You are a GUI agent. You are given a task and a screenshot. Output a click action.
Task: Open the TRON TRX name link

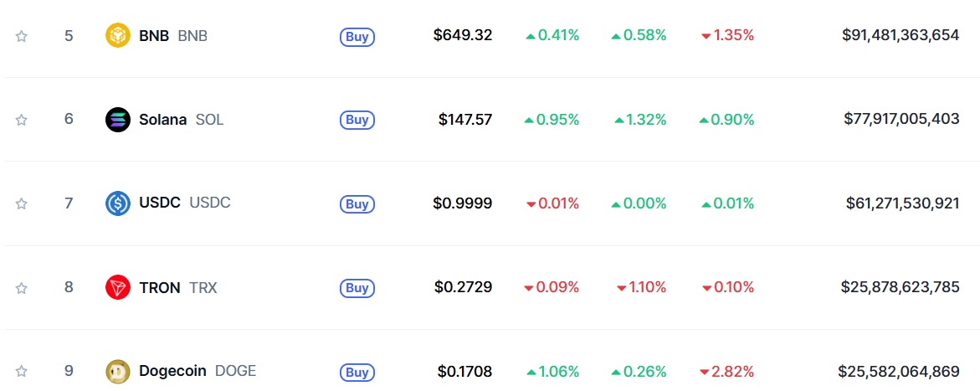coord(178,288)
